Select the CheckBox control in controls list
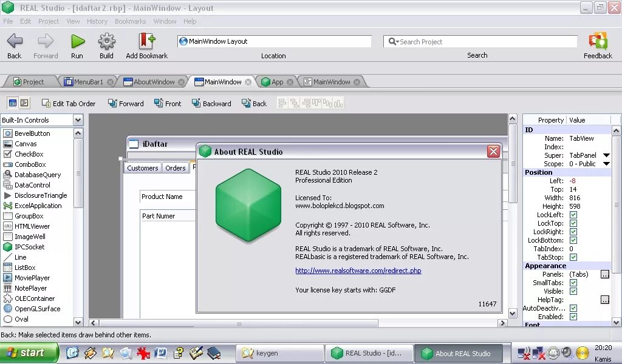Screen dimensions: 622x364 click(x=29, y=154)
